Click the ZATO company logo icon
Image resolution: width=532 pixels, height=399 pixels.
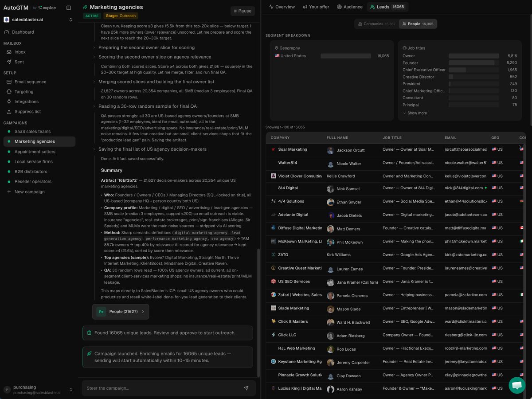(x=274, y=255)
